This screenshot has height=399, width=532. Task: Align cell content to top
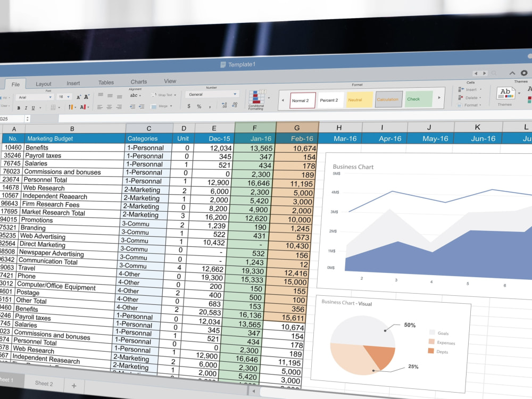[101, 95]
